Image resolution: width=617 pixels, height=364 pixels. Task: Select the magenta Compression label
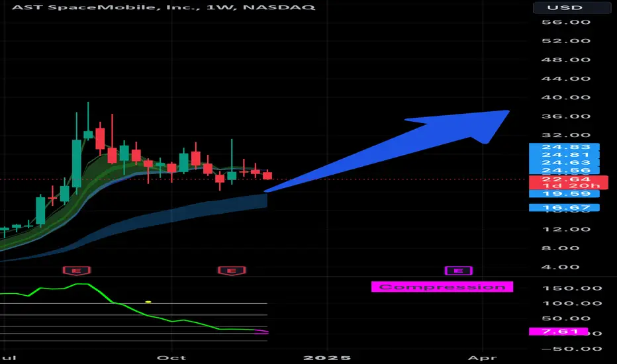[x=442, y=287]
